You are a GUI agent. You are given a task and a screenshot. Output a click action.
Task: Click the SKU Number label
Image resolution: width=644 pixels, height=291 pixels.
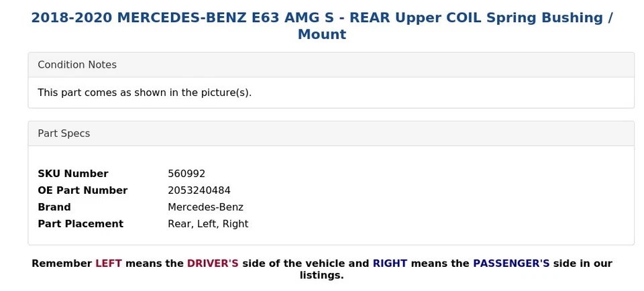pyautogui.click(x=72, y=174)
